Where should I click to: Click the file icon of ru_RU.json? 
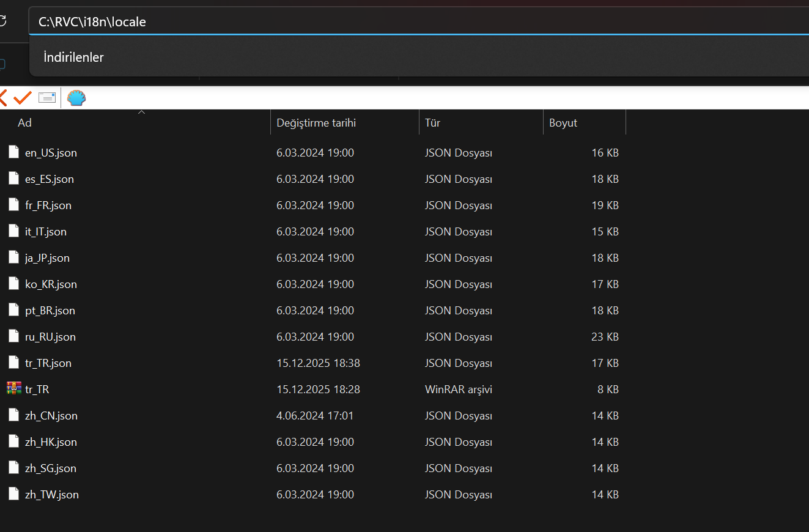tap(13, 336)
